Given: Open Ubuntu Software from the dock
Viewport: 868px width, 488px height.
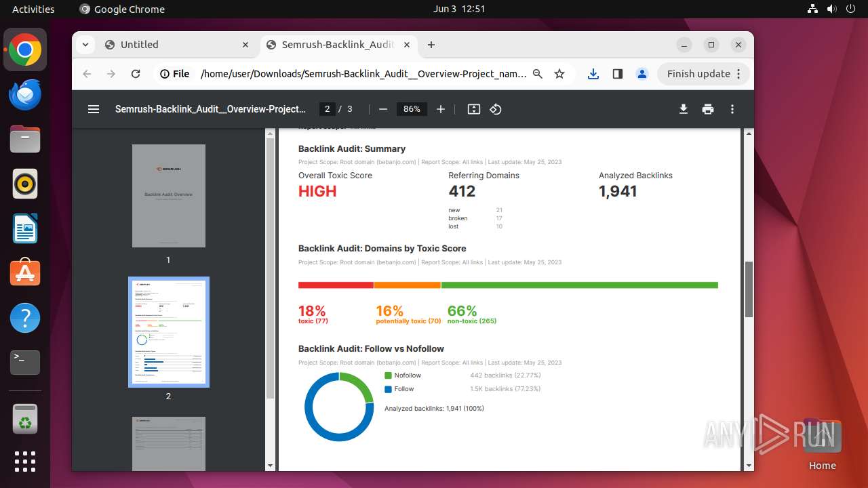Looking at the screenshot, I should coord(25,273).
